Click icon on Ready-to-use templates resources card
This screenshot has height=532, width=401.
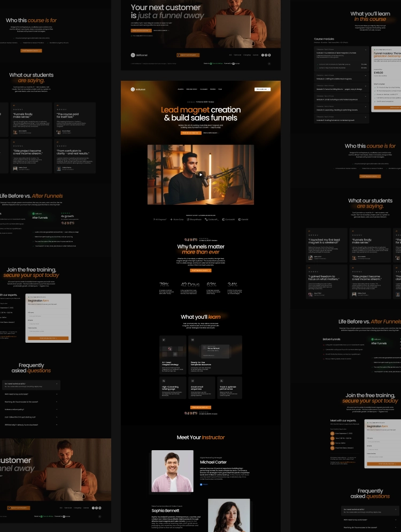point(192,340)
